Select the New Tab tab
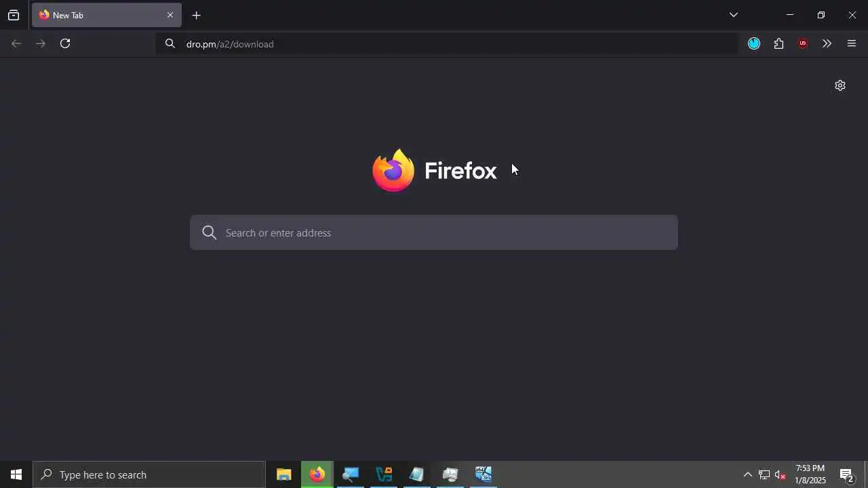This screenshot has height=488, width=868. [x=106, y=15]
